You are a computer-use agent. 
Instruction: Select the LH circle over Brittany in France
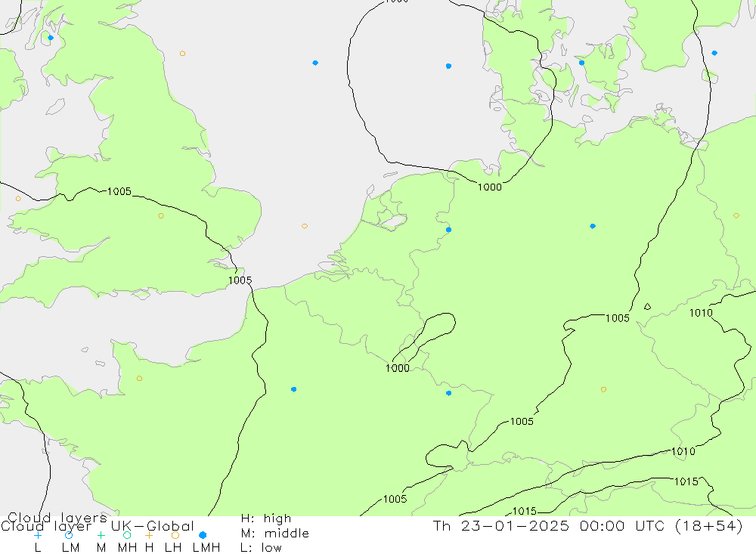139,379
